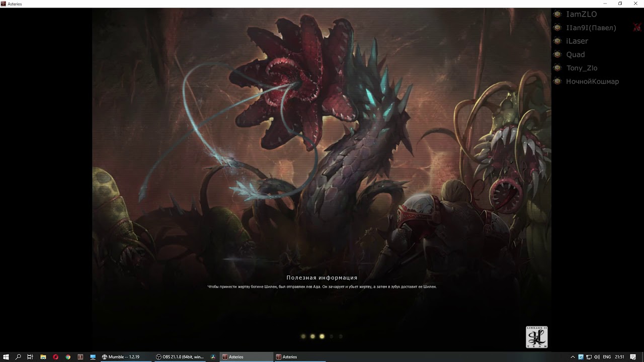Select overlay user "iLaser"
644x362 pixels.
point(577,41)
